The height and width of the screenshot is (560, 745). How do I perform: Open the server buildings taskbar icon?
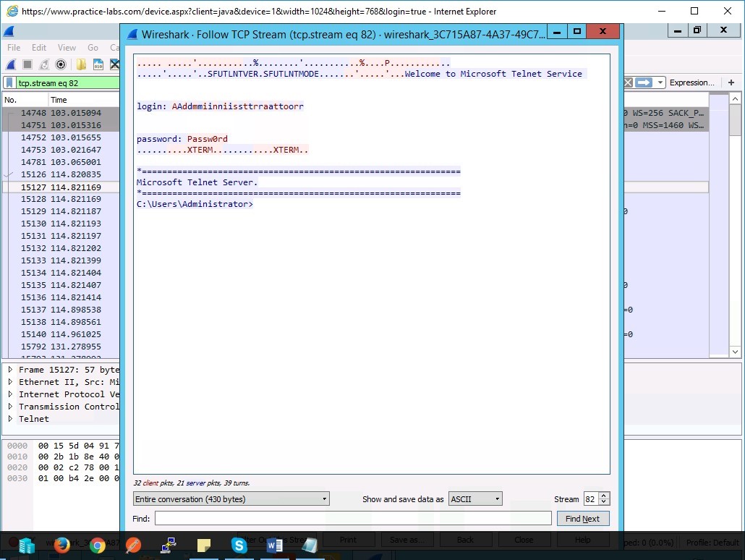[x=27, y=546]
